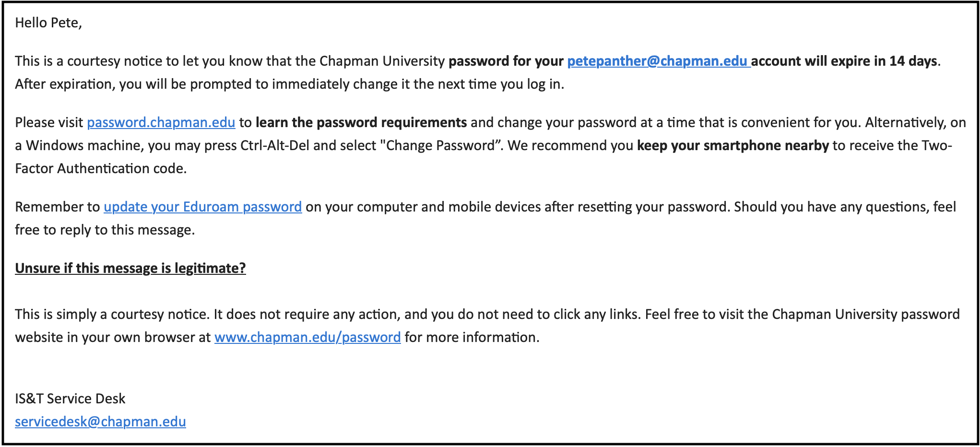This screenshot has width=980, height=447.
Task: Click the bold phrase keep your smartphone nearby
Action: click(733, 146)
